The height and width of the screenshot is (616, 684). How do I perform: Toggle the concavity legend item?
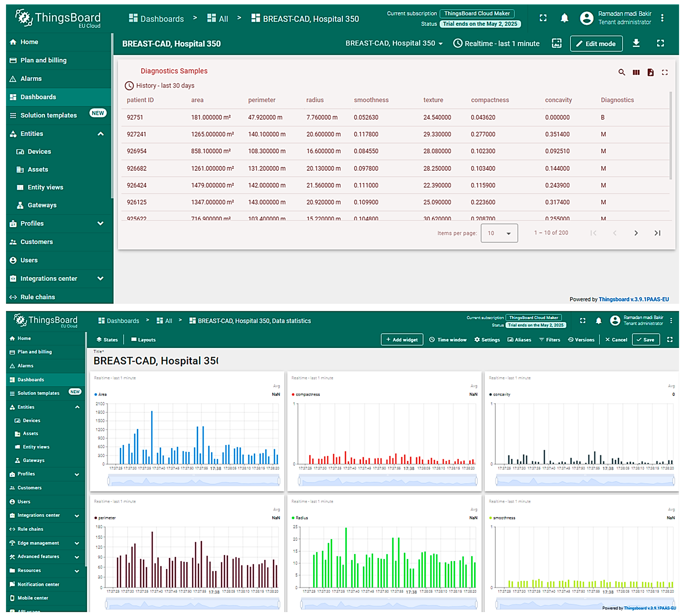(x=499, y=394)
